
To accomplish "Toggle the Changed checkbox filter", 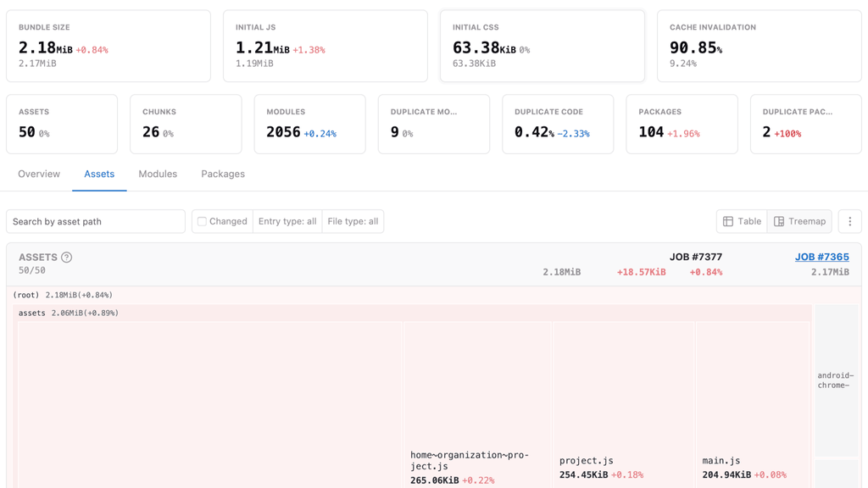I will [x=202, y=221].
